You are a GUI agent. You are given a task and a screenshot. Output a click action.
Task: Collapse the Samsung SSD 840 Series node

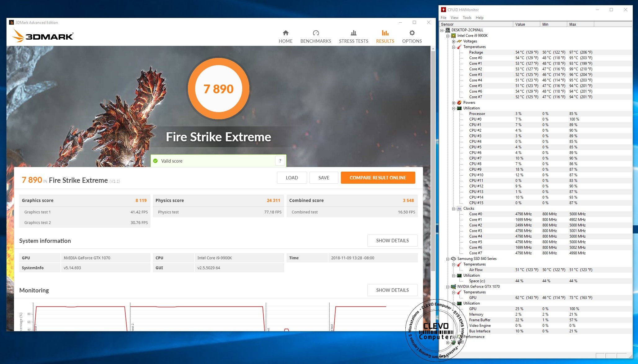pyautogui.click(x=448, y=259)
